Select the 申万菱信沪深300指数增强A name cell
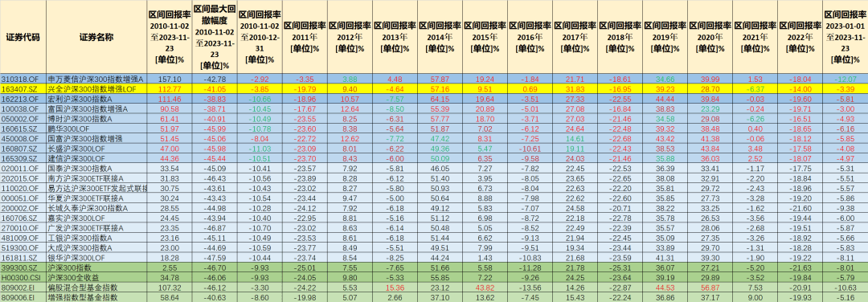This screenshot has height=302, width=868. tap(97, 79)
